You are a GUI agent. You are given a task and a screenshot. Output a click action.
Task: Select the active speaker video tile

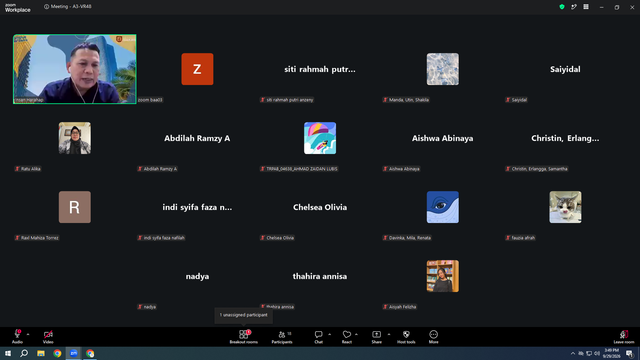75,69
